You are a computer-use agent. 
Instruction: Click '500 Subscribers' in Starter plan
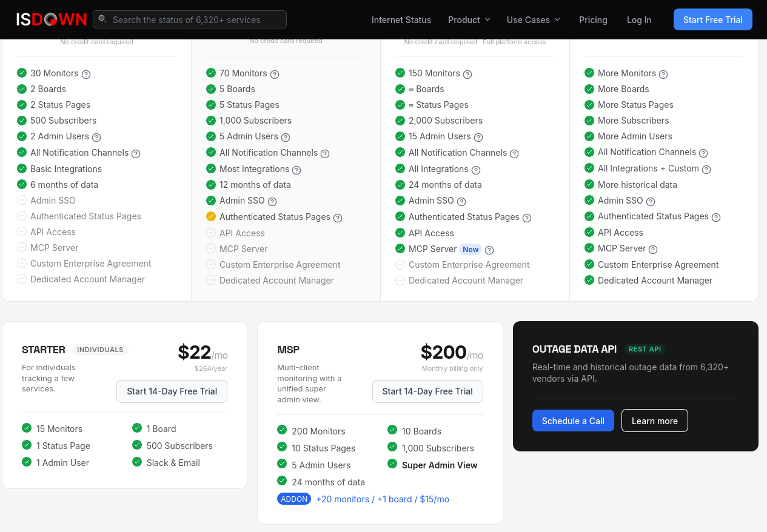(x=179, y=445)
